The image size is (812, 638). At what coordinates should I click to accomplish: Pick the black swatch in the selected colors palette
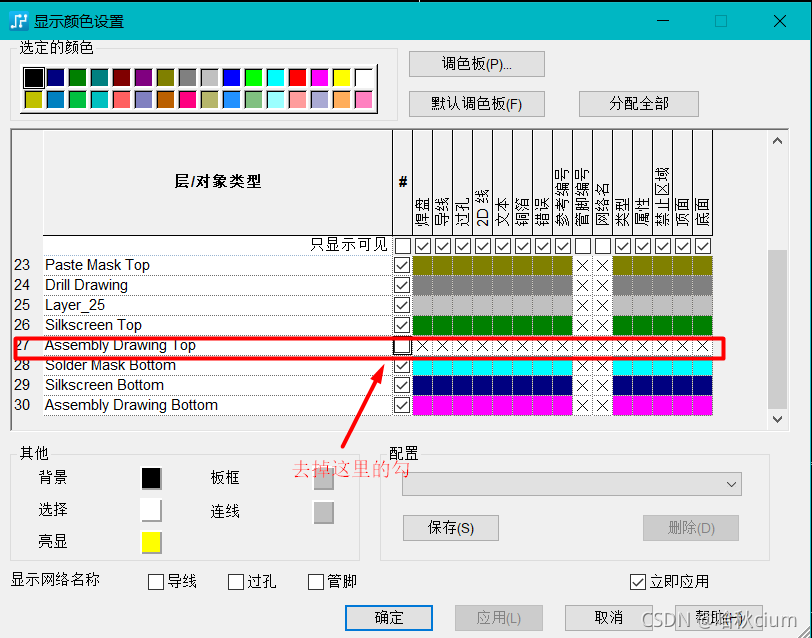[34, 78]
